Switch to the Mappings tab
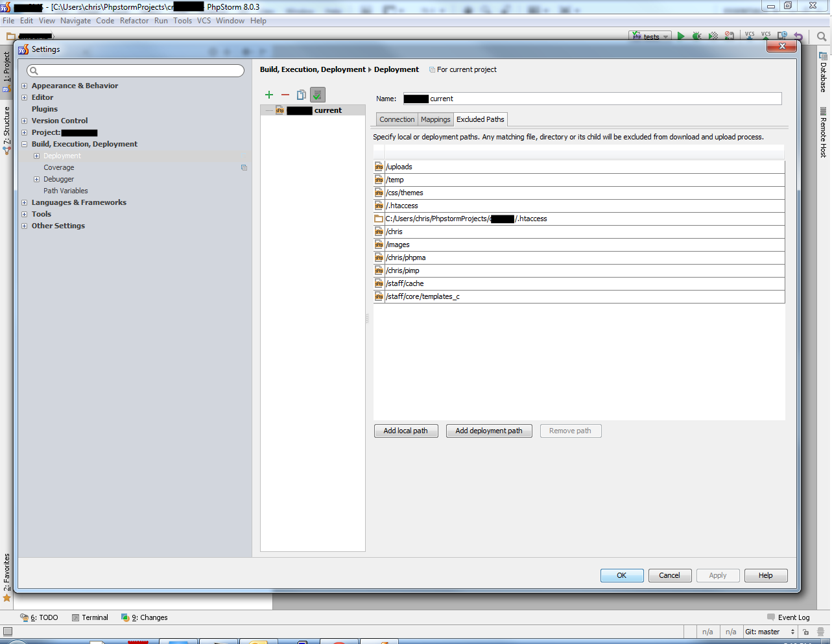Viewport: 832px width, 644px height. pos(435,119)
